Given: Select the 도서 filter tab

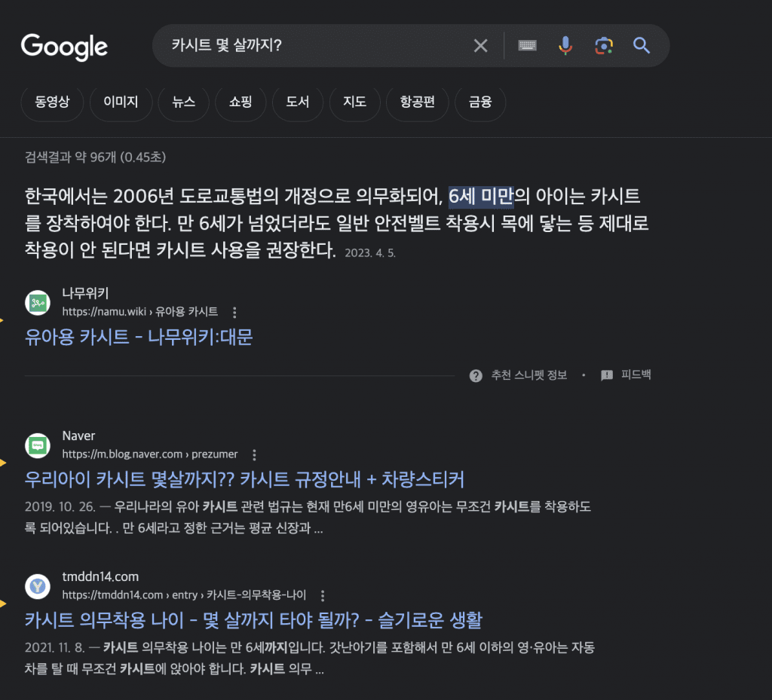Looking at the screenshot, I should 297,102.
